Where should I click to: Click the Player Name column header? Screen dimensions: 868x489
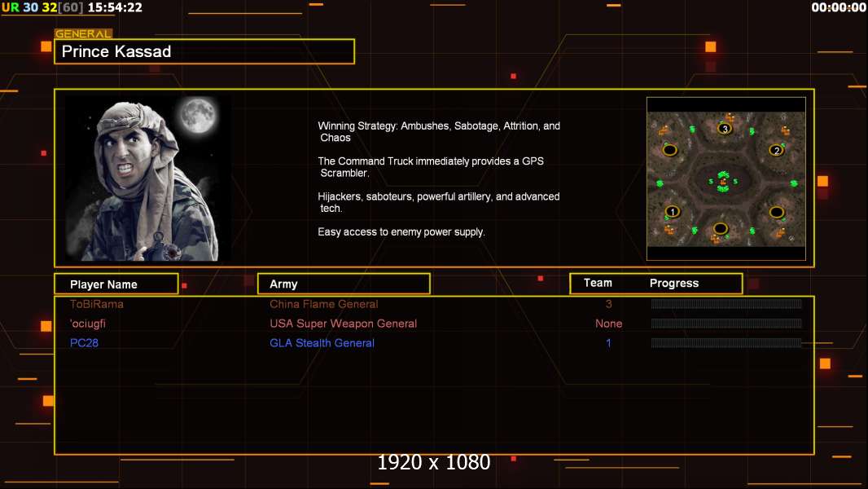(x=116, y=284)
